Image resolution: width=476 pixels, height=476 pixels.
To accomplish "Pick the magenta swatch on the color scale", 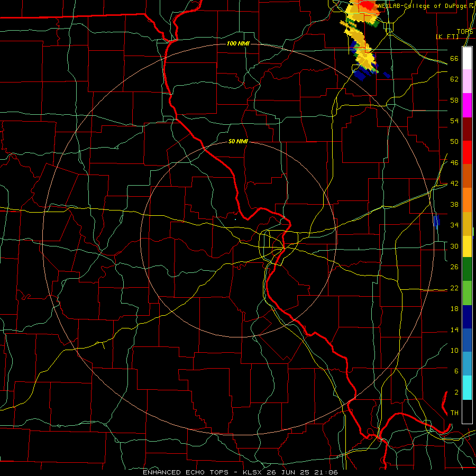I will 467,105.
